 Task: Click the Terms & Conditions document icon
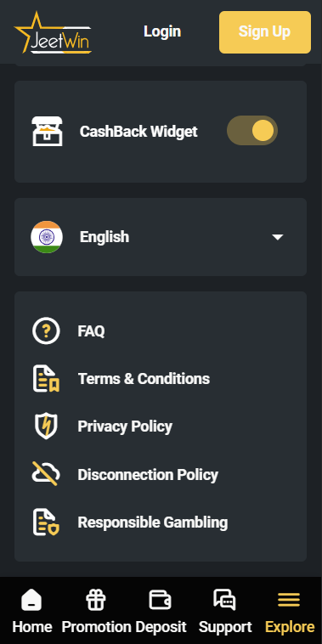pos(46,378)
